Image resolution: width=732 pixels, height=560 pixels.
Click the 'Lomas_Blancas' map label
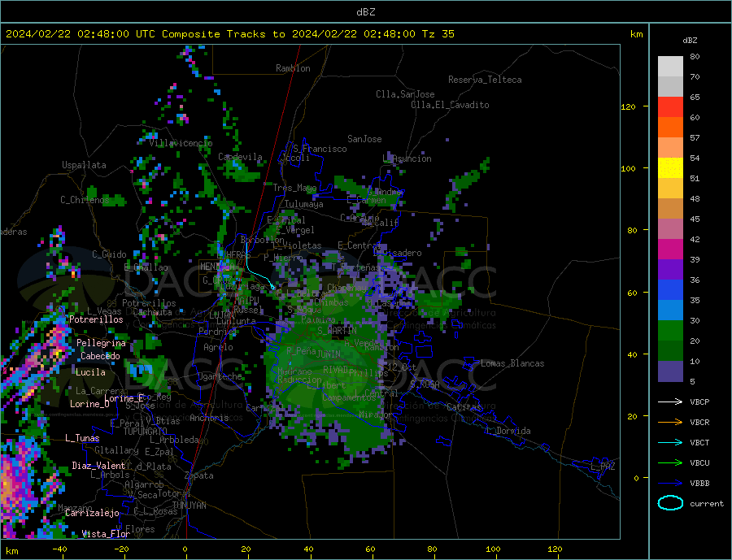512,363
